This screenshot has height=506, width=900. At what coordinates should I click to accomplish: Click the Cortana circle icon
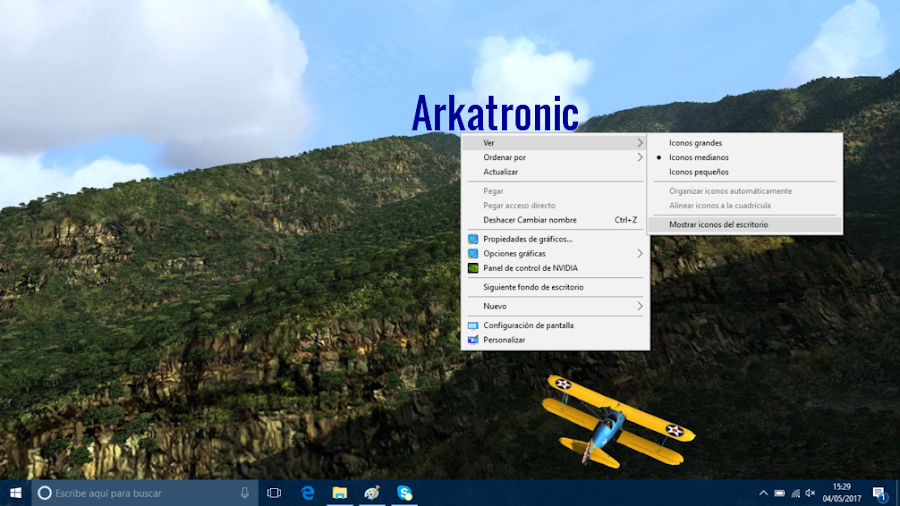click(44, 493)
